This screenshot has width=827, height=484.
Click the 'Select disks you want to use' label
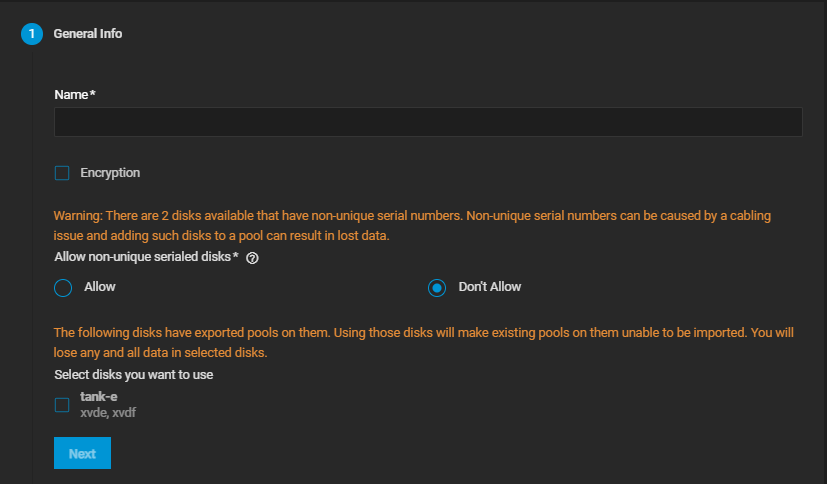tap(133, 375)
